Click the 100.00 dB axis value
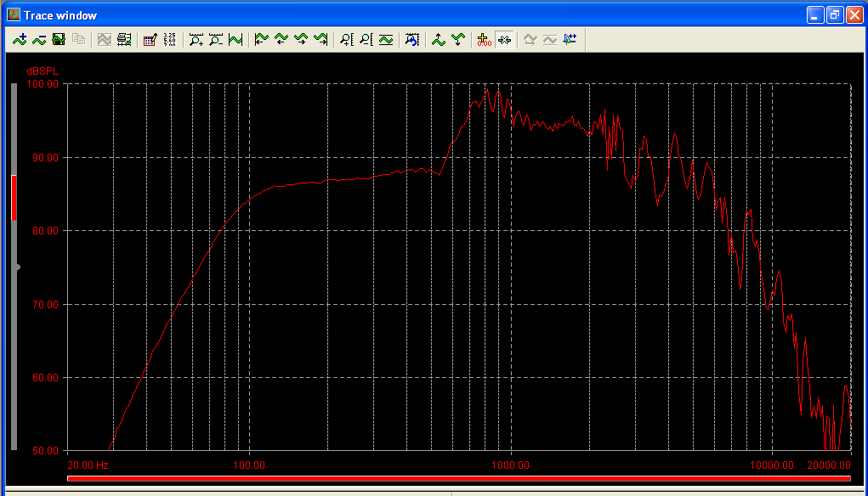The height and width of the screenshot is (496, 868). [x=43, y=84]
